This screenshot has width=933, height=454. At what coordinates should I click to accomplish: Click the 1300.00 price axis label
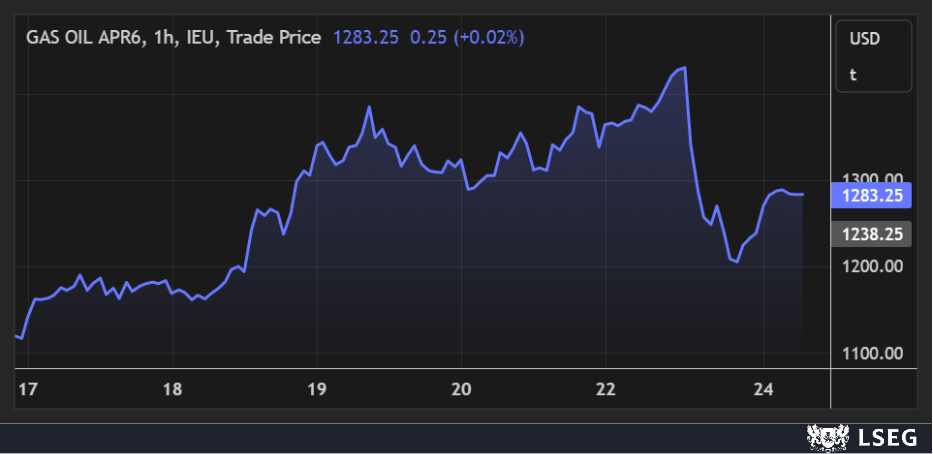(x=874, y=178)
